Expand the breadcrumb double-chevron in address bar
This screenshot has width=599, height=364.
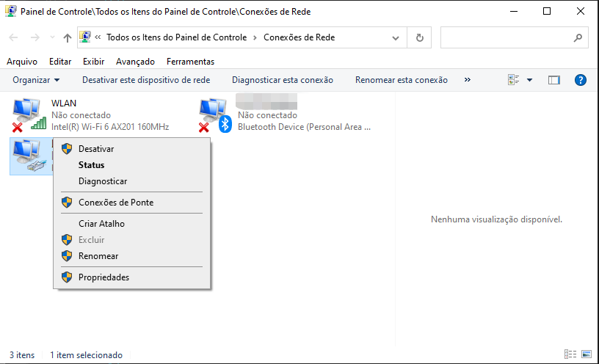pyautogui.click(x=98, y=37)
